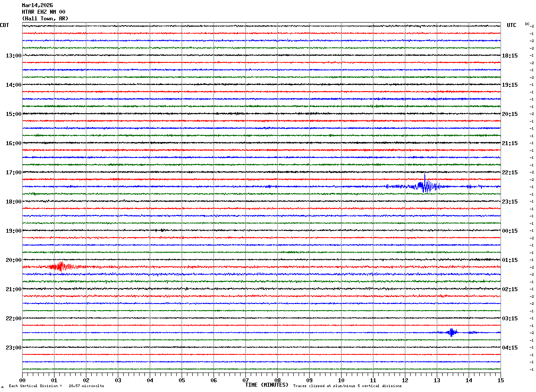The image size is (536, 392).
Task: Click the CDT timezone header
Action: click(4, 25)
